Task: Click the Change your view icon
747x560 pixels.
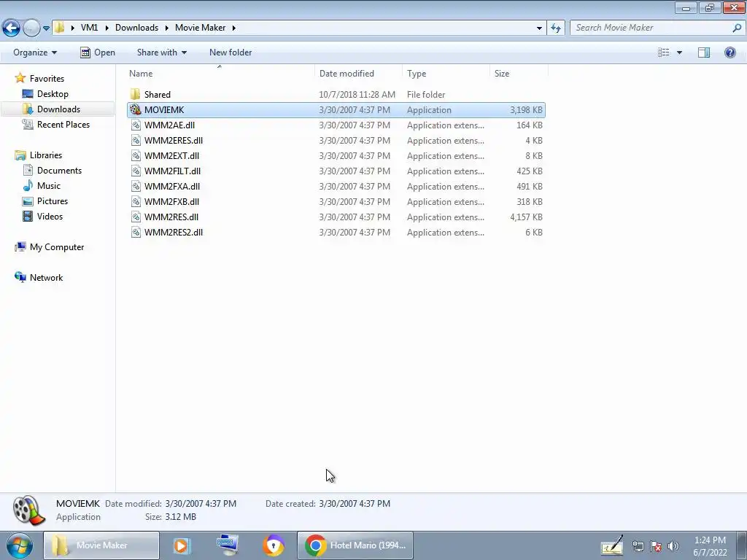Action: tap(664, 52)
